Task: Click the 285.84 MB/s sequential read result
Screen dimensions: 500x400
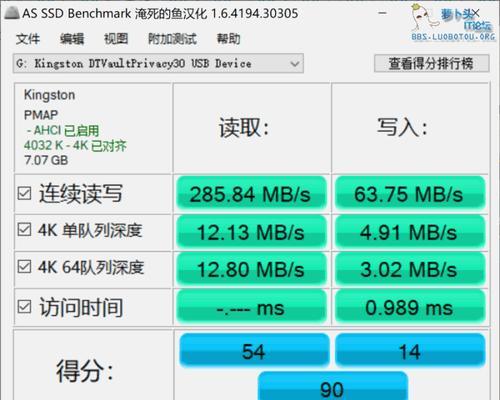Action: (251, 194)
